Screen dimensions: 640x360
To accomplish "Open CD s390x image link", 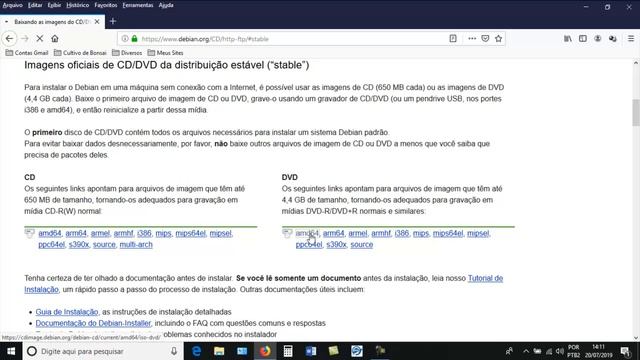I will [79, 244].
